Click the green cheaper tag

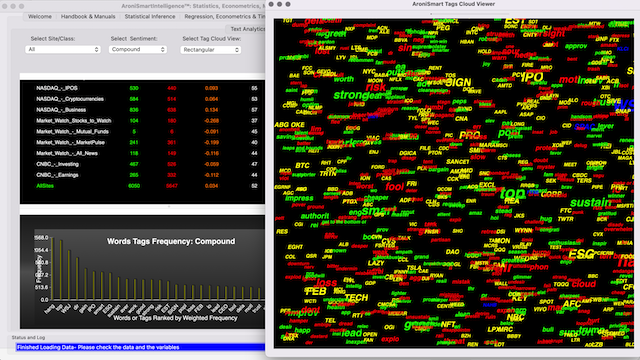pyautogui.click(x=376, y=198)
